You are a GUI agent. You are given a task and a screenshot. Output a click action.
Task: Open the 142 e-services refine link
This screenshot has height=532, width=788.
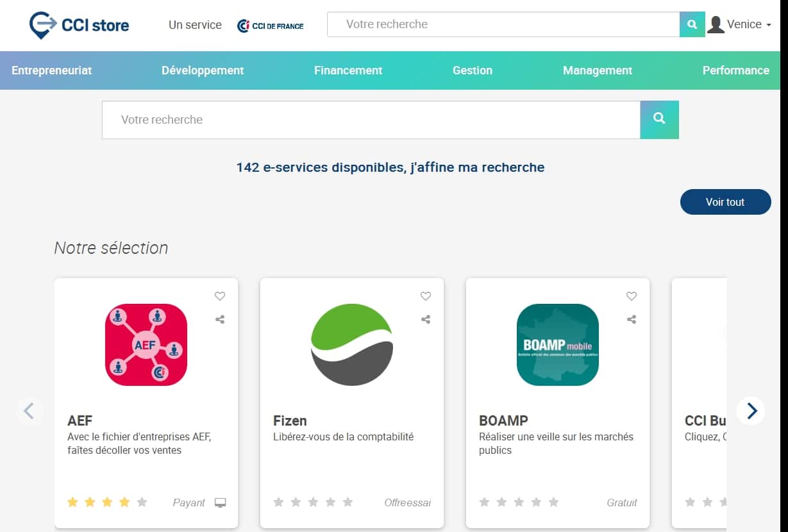[x=390, y=167]
